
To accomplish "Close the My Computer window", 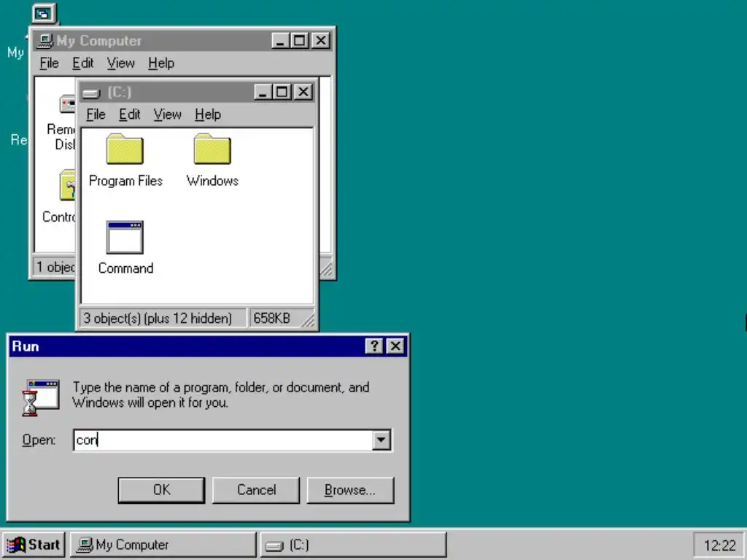I will (x=321, y=41).
